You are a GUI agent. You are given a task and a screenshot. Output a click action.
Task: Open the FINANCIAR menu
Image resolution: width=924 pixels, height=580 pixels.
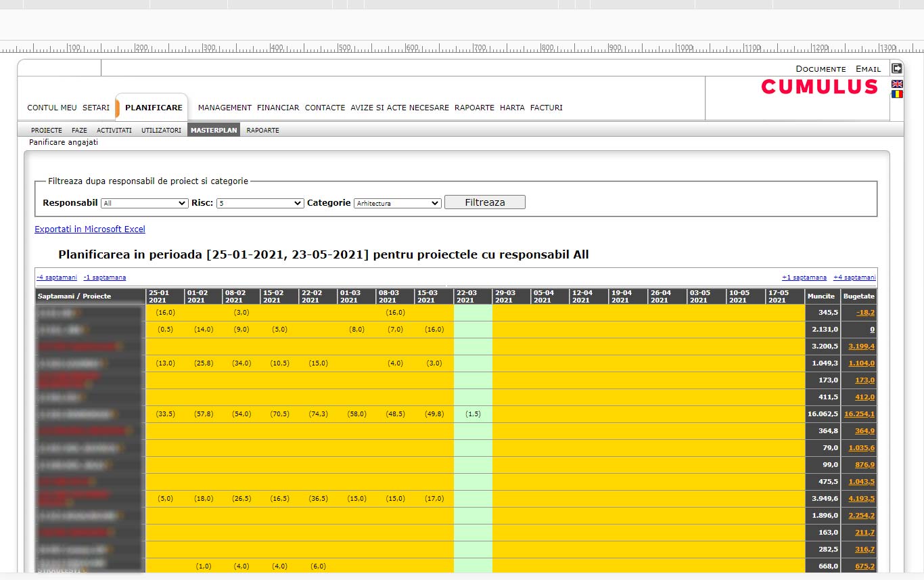278,108
